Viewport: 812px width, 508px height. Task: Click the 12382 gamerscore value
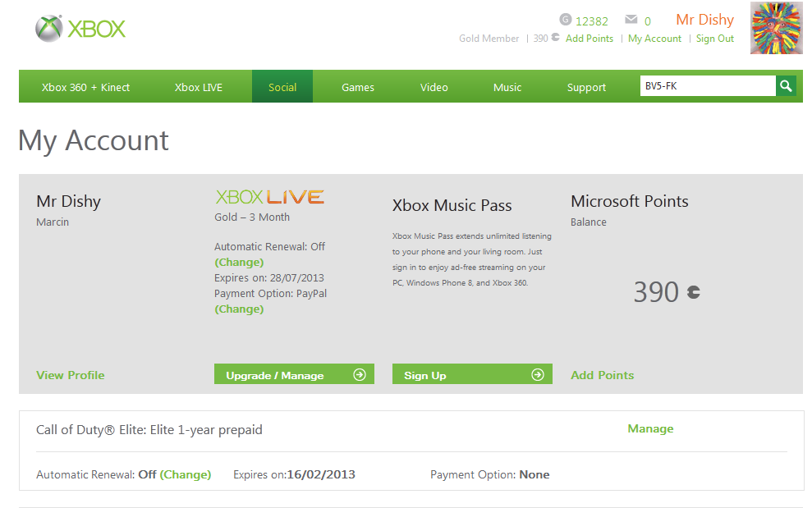592,21
